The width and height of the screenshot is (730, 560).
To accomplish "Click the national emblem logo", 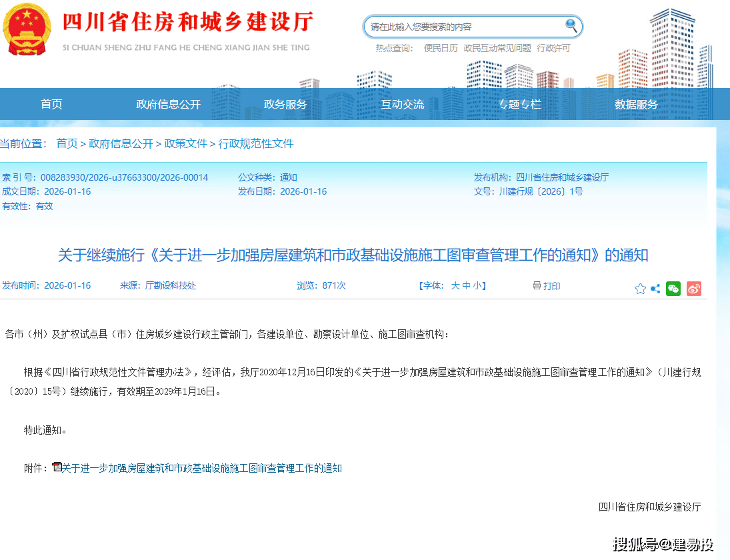I will pos(27,29).
